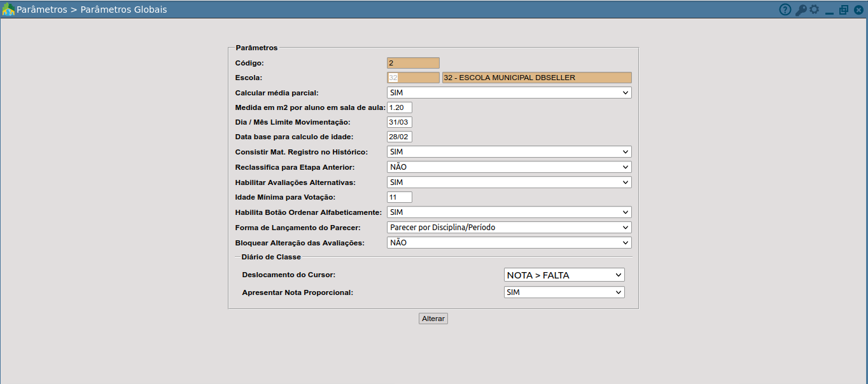Open the help question mark icon
This screenshot has height=384, width=868.
(x=785, y=10)
